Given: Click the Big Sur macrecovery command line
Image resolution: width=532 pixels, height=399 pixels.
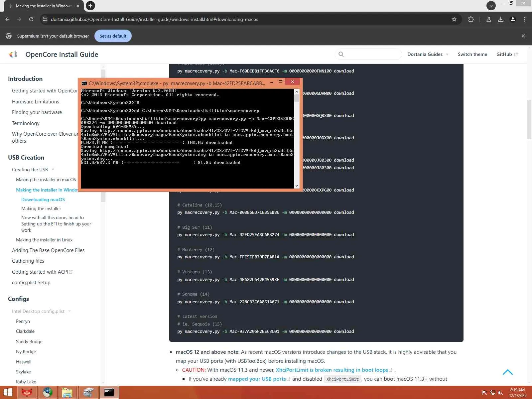Looking at the screenshot, I should (x=265, y=235).
